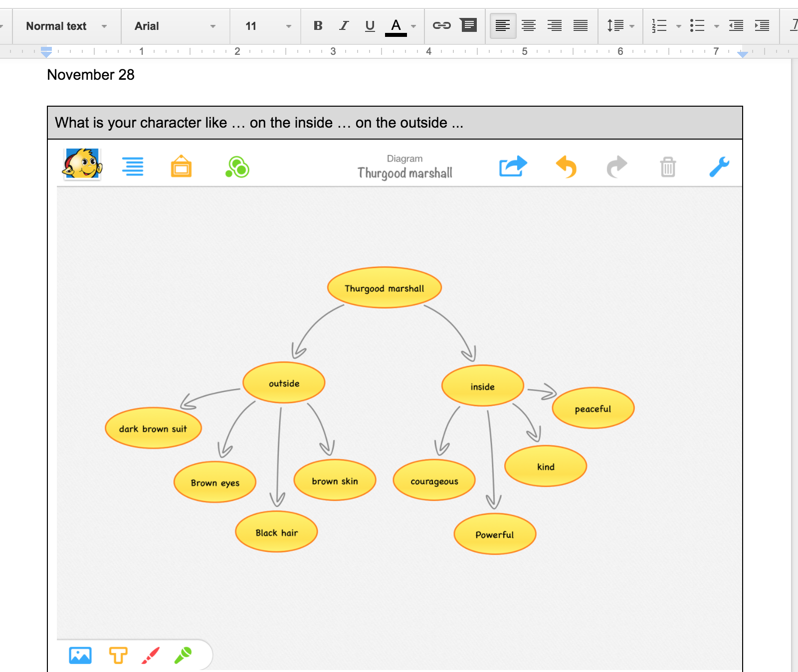798x672 pixels.
Task: Toggle bold formatting
Action: pos(318,26)
